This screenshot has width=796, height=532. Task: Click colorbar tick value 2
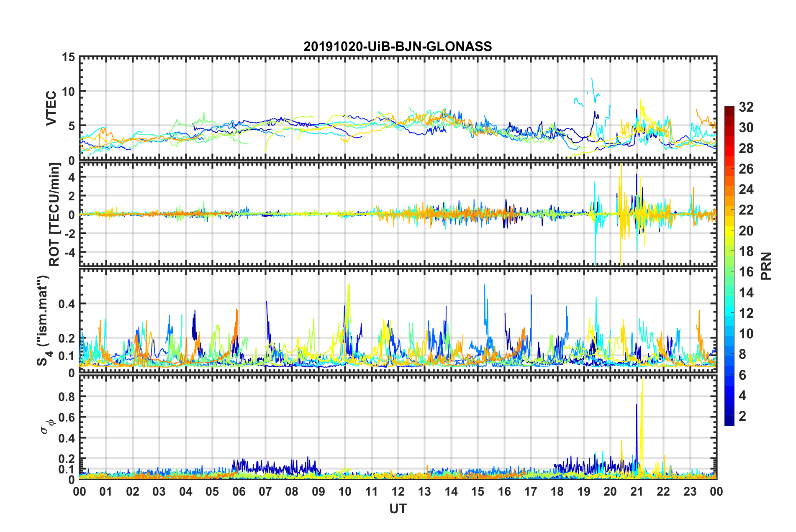(742, 416)
